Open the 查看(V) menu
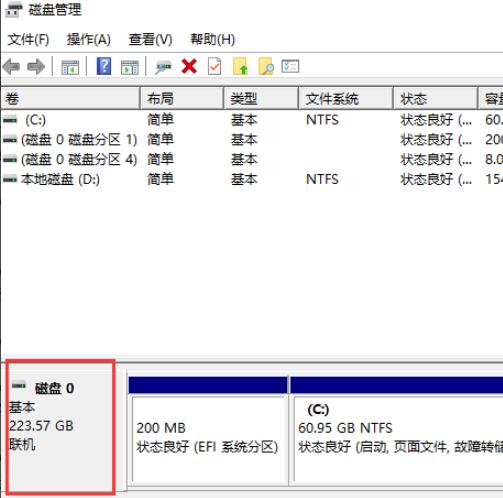 (151, 40)
